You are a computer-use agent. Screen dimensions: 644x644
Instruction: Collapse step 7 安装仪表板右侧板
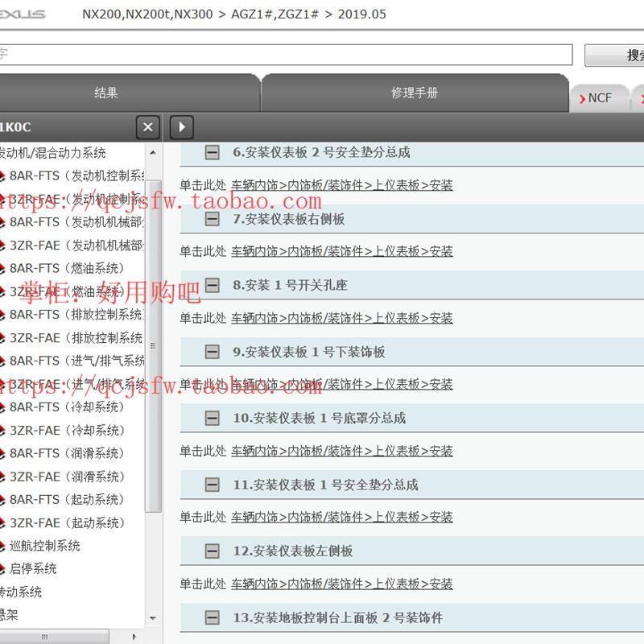(212, 219)
